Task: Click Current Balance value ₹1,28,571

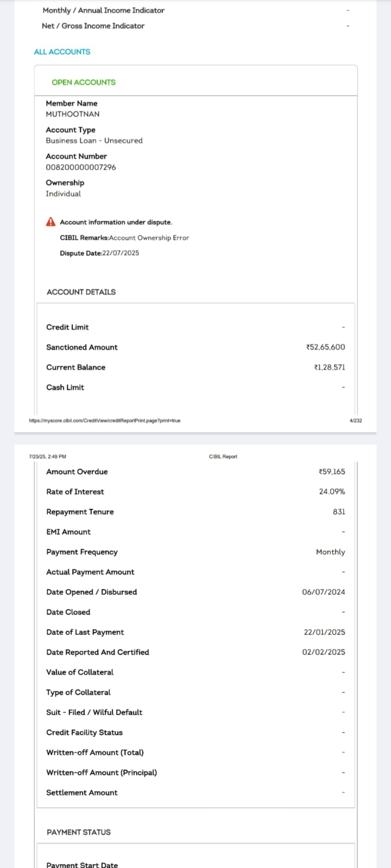Action: point(329,367)
